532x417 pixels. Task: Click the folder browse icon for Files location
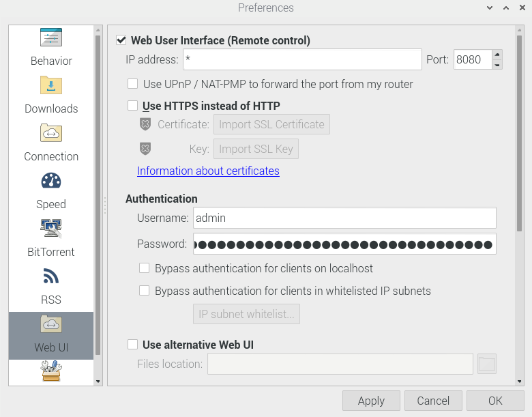pos(487,364)
